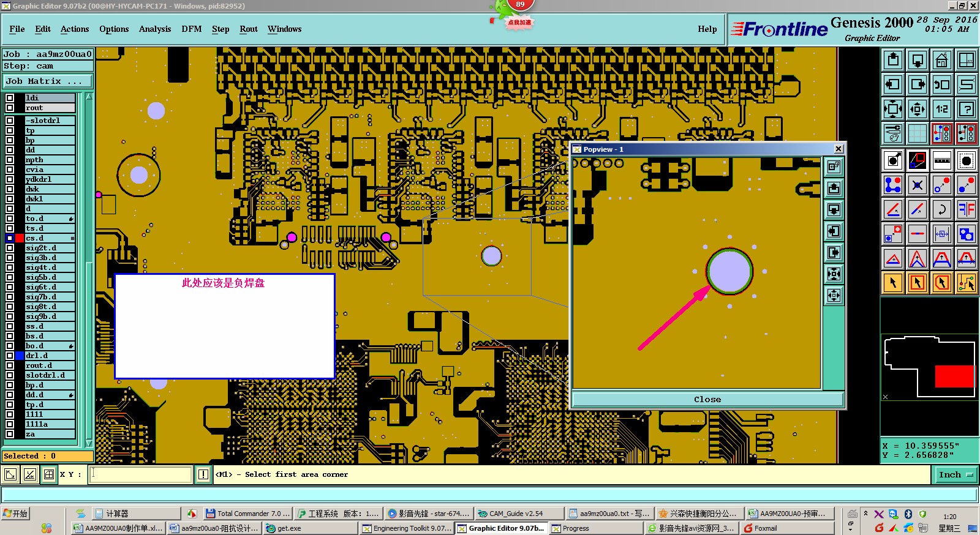The image size is (980, 535).
Task: Click the feature selection filter octagon icon
Action: [x=967, y=161]
